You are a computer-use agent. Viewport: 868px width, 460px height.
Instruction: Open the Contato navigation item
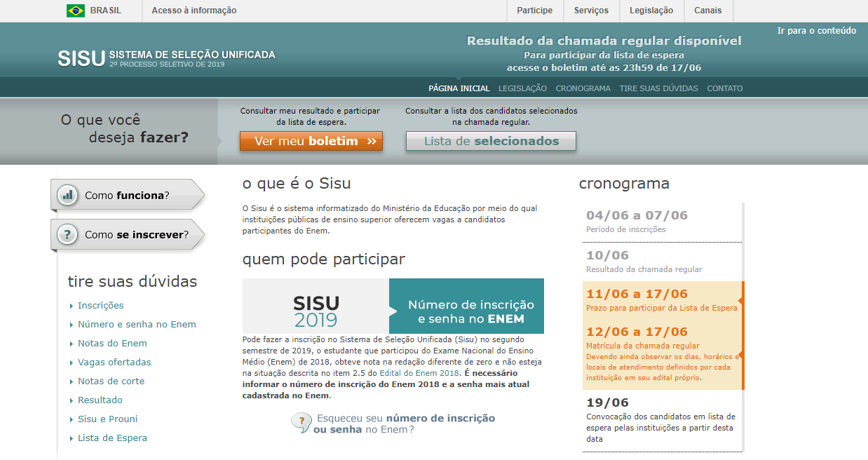point(724,88)
